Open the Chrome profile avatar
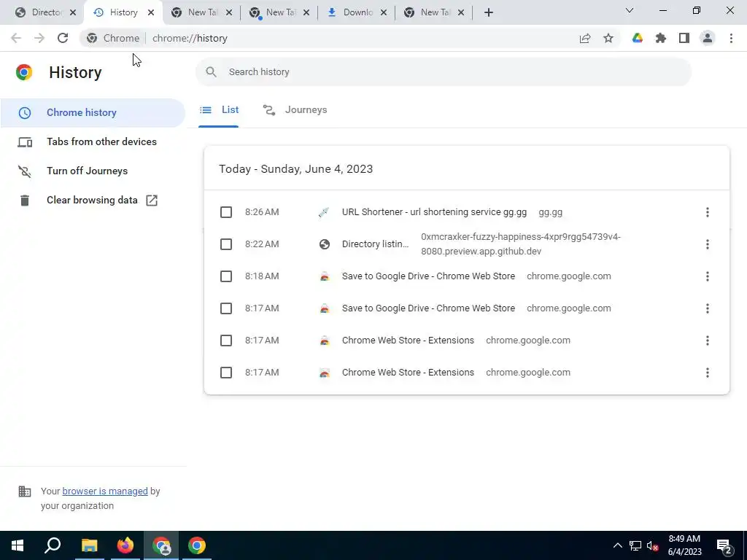Viewport: 747px width, 560px height. pos(708,38)
